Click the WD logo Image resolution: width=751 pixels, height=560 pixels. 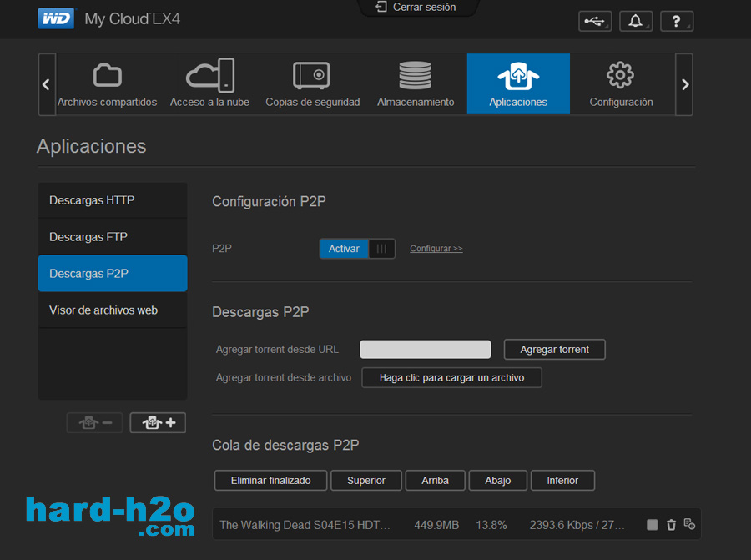click(x=56, y=18)
